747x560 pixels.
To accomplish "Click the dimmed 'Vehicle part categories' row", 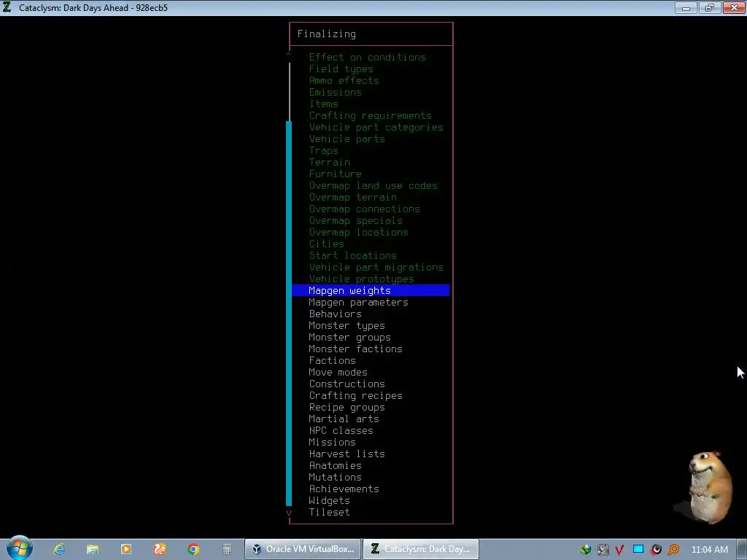I will click(x=376, y=127).
